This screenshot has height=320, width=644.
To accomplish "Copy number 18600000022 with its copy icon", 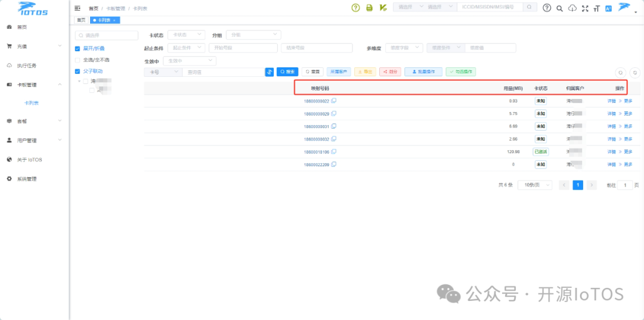I will [334, 101].
